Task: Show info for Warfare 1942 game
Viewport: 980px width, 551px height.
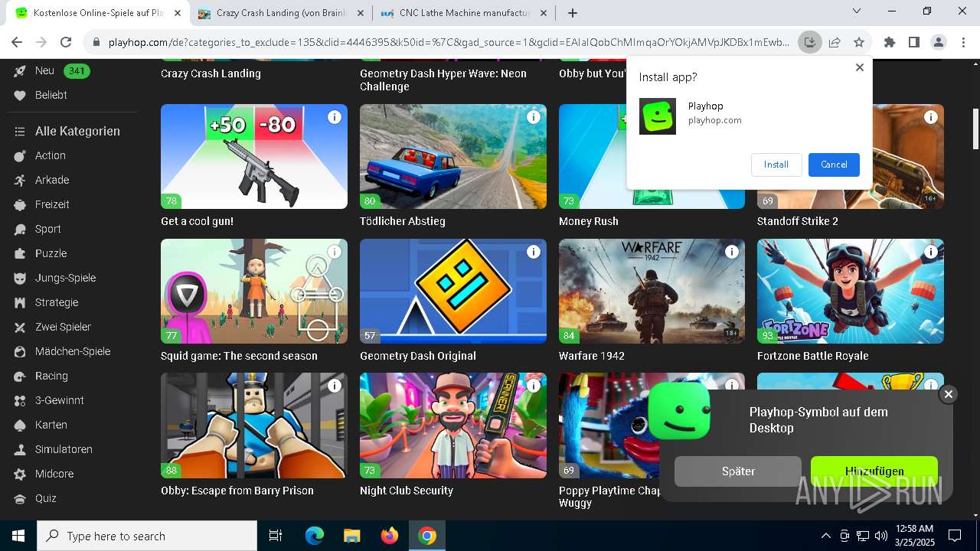Action: pyautogui.click(x=732, y=252)
